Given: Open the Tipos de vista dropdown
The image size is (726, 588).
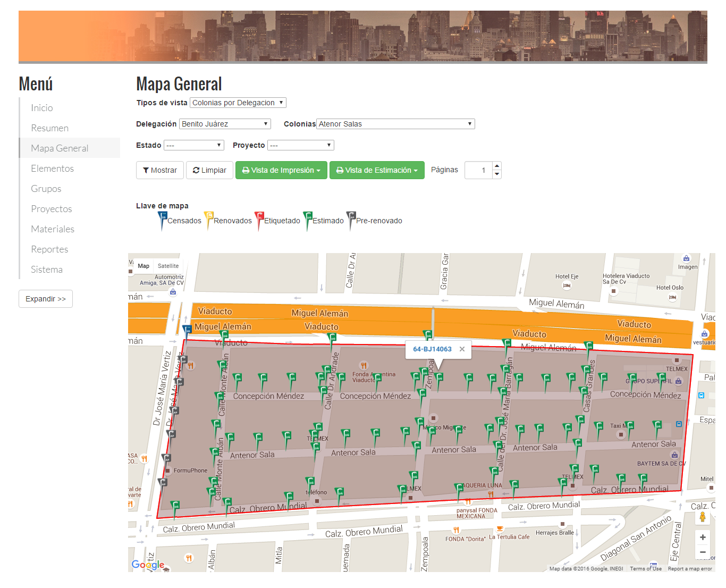Looking at the screenshot, I should [x=238, y=103].
